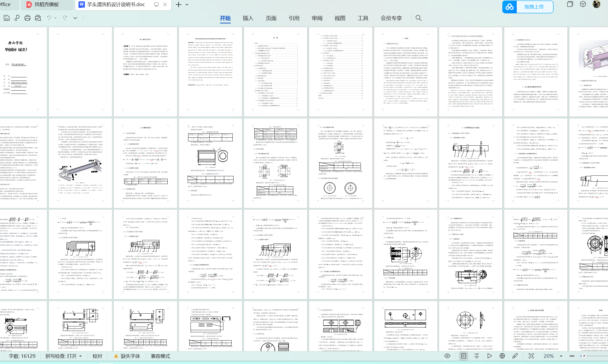Select the 芋头清洗机设计说明书.doc document tab
The height and width of the screenshot is (364, 608).
(x=116, y=5)
